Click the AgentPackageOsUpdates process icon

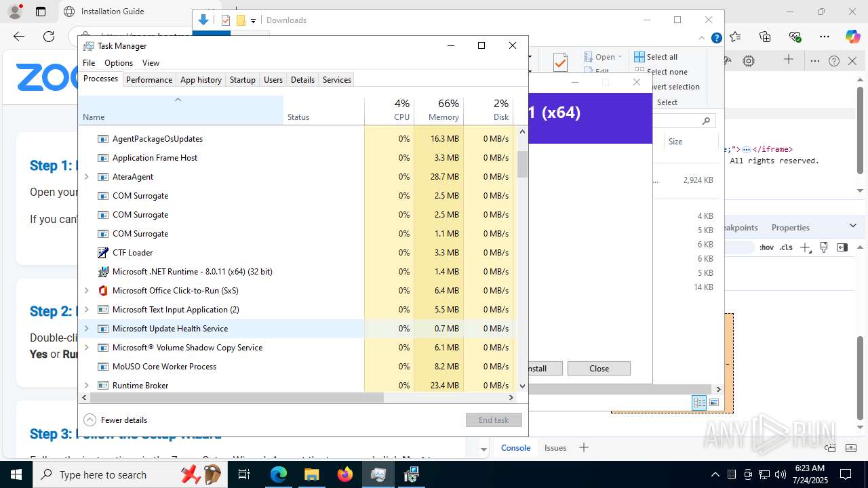coord(103,139)
